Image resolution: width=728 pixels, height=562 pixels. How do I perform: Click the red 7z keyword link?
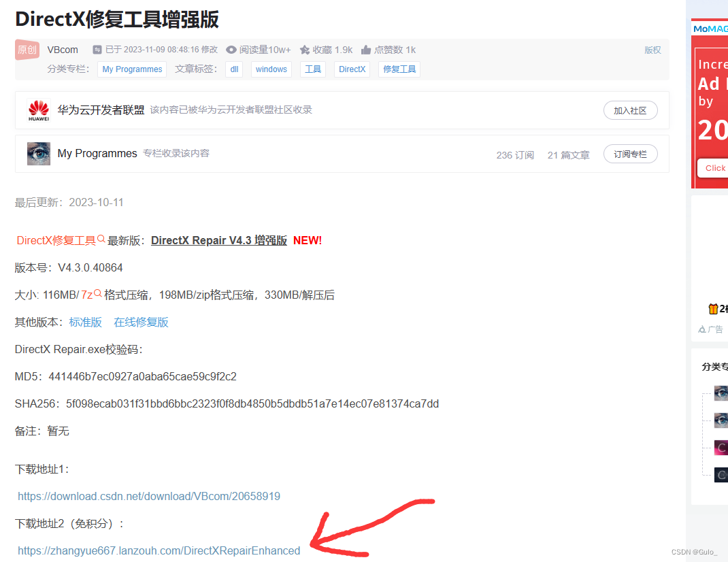coord(87,295)
